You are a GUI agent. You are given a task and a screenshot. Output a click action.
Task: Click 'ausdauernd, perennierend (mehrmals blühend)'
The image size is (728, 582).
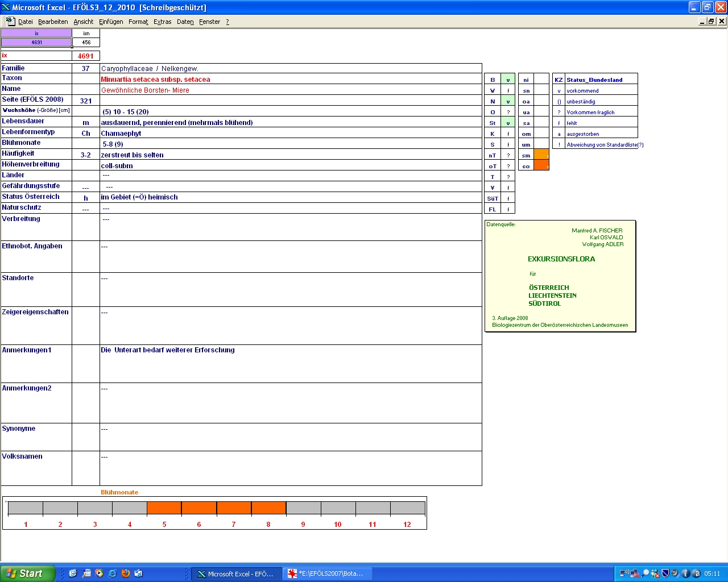click(177, 123)
